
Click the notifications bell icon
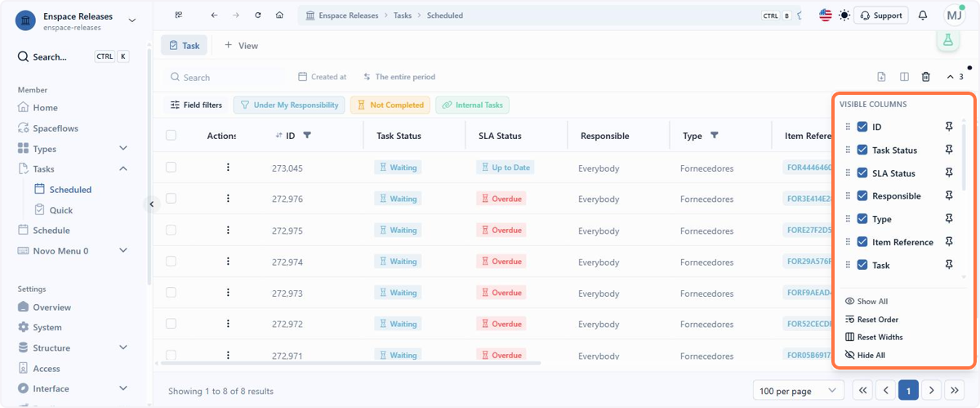923,16
